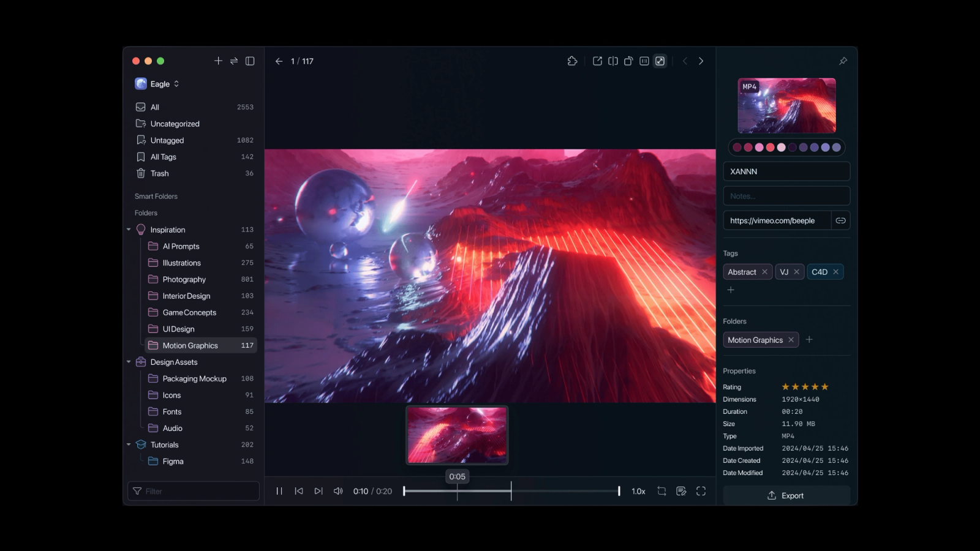Open the Trash category

[x=195, y=173]
